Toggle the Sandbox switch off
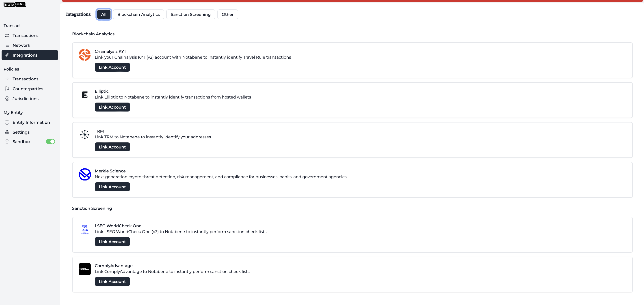The height and width of the screenshot is (305, 644). (50, 142)
